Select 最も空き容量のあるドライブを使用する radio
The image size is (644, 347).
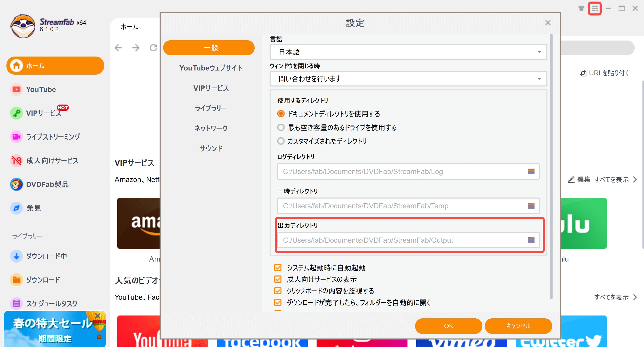click(x=281, y=127)
